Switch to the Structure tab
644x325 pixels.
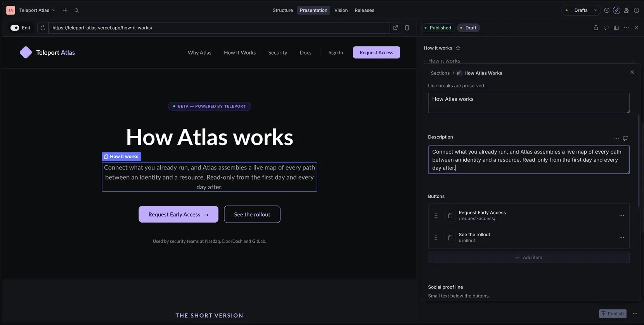point(283,10)
